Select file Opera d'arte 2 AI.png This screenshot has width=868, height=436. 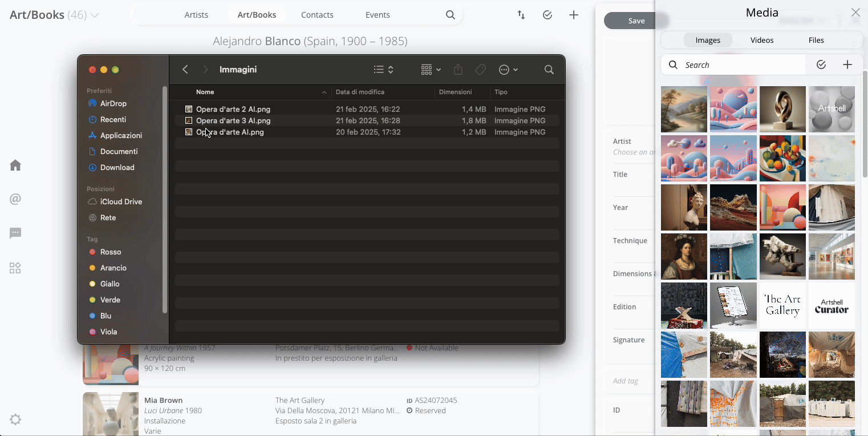pyautogui.click(x=367, y=109)
